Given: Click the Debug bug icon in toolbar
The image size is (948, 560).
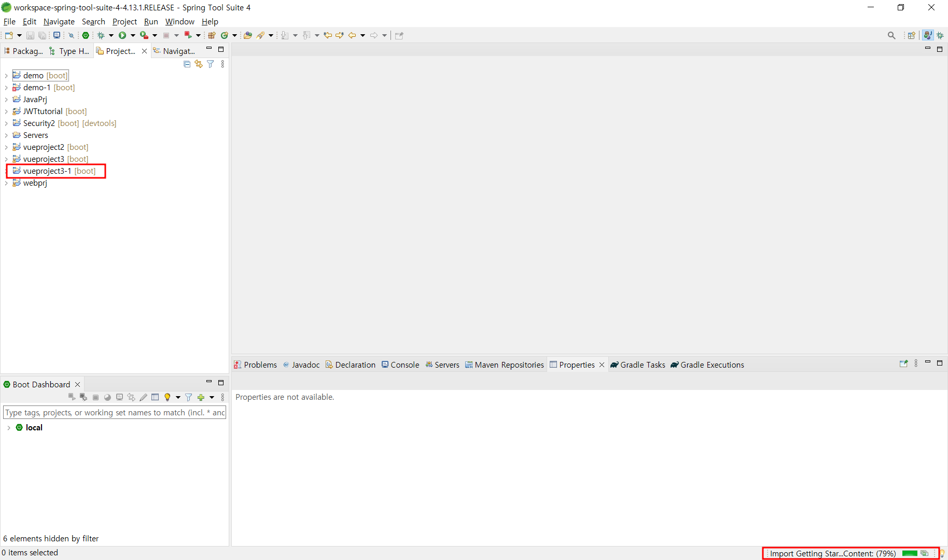Looking at the screenshot, I should [101, 35].
